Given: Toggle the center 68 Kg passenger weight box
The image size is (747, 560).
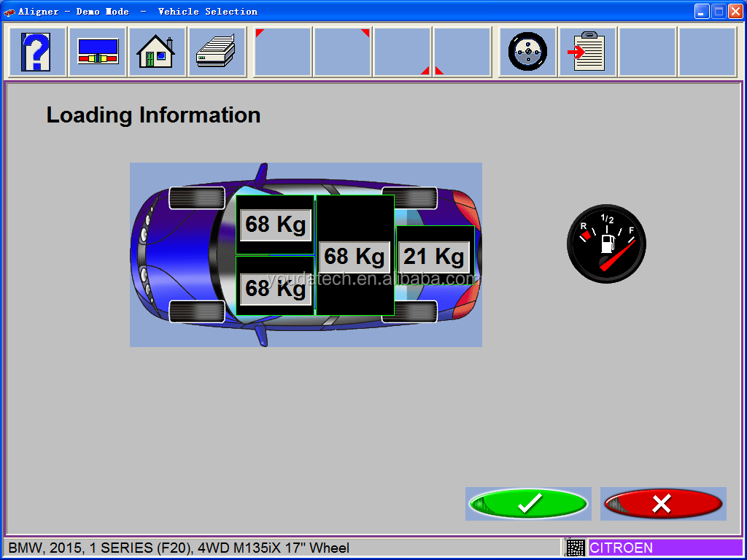Looking at the screenshot, I should (x=355, y=256).
